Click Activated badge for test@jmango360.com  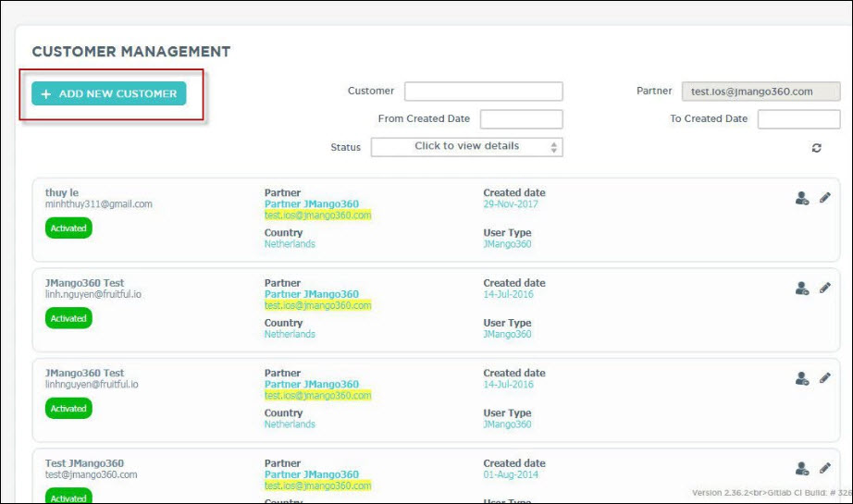click(x=68, y=497)
